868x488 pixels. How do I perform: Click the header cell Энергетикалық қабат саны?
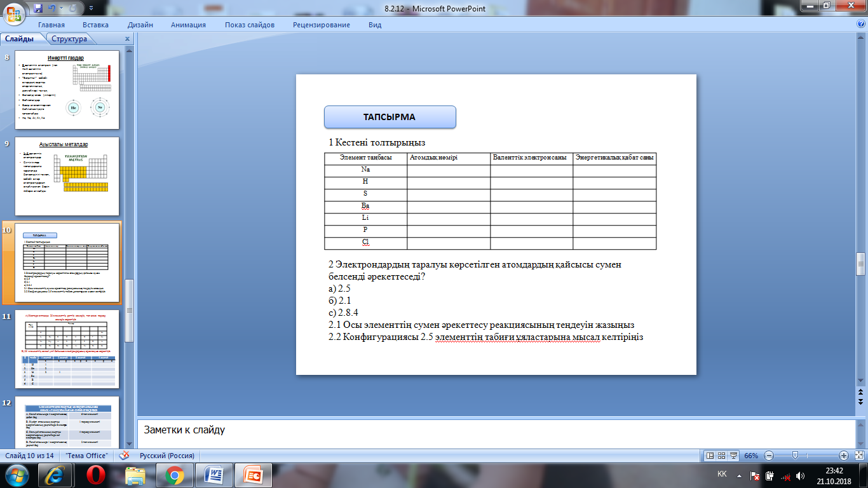point(614,159)
